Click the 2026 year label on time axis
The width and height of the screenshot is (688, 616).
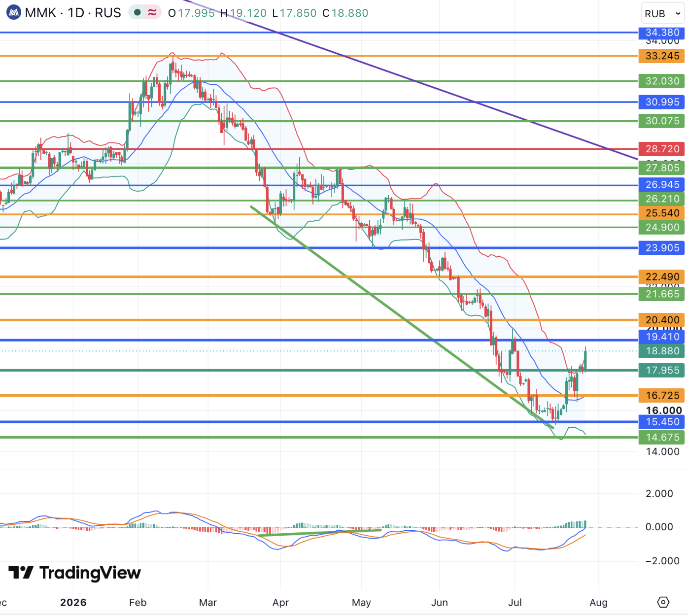73,602
